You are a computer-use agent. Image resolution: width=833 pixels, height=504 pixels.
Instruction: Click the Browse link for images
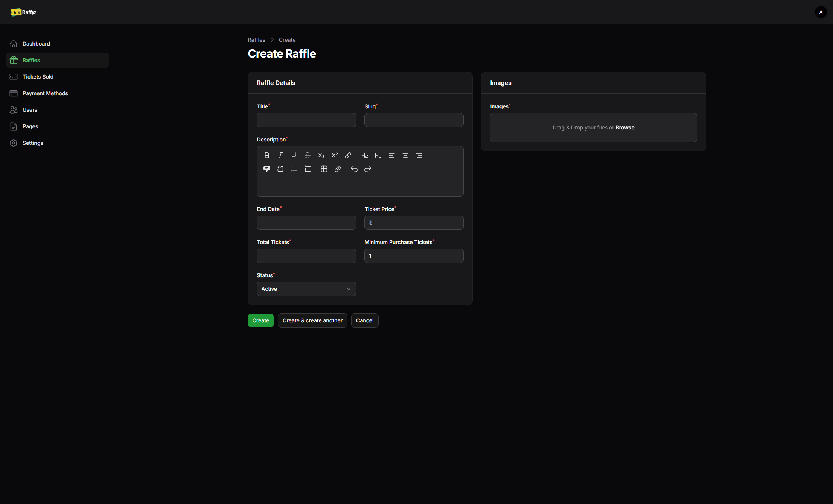click(625, 128)
